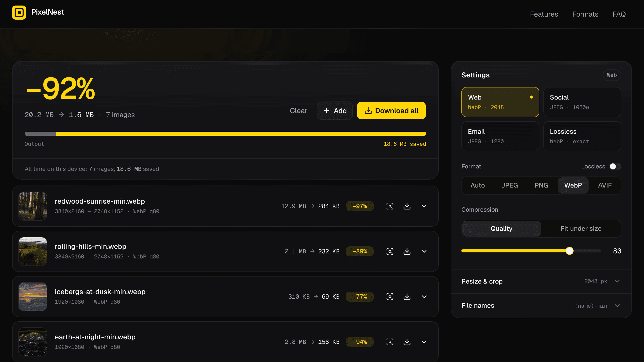
Task: Expand the Resize & crop section
Action: pyautogui.click(x=541, y=281)
